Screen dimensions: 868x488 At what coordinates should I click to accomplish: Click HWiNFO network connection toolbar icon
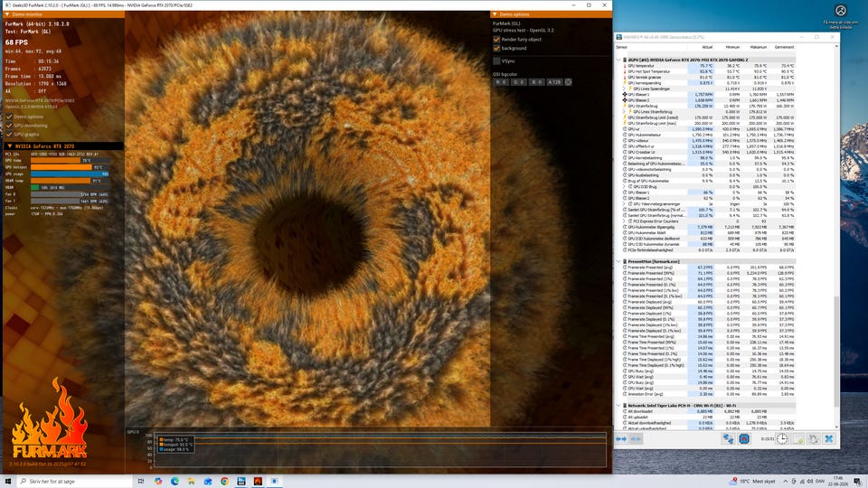click(x=728, y=439)
